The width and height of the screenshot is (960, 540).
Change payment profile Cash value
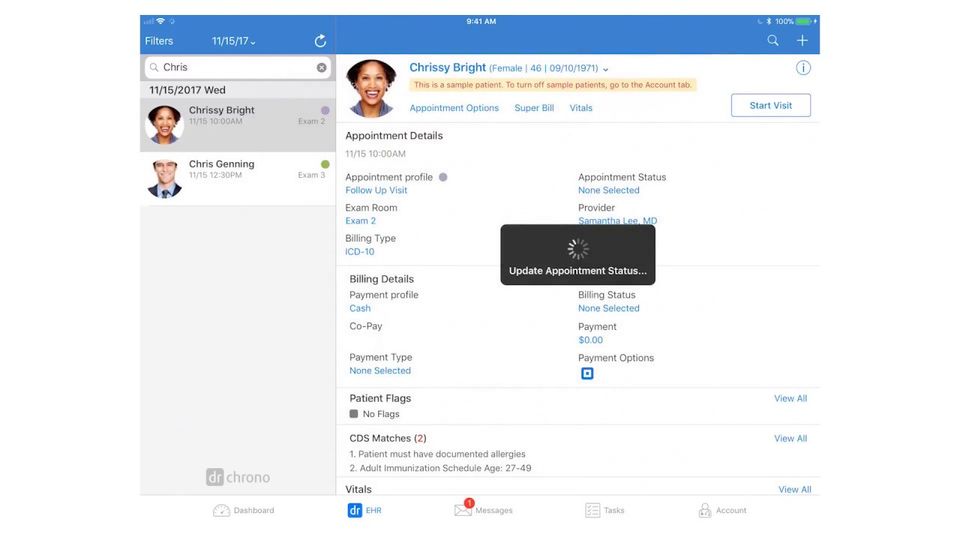[360, 309]
